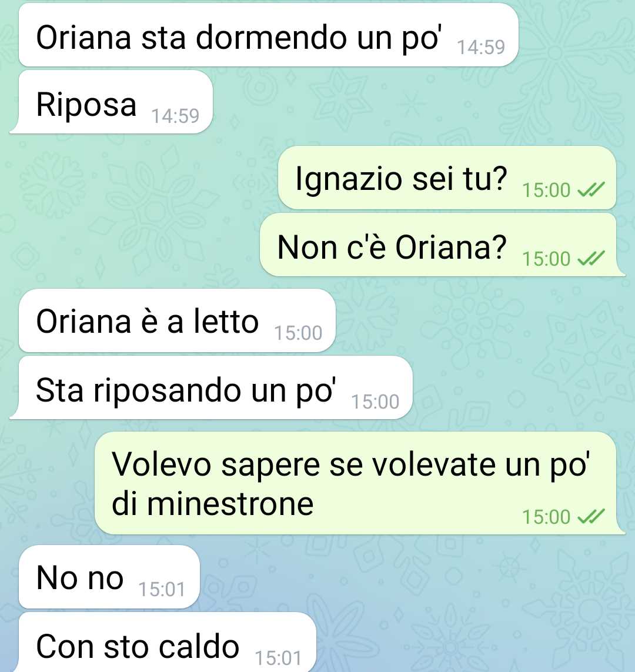Tap the 15:01 timestamp on "No no"
Screen dimensions: 635x672
[x=162, y=589]
